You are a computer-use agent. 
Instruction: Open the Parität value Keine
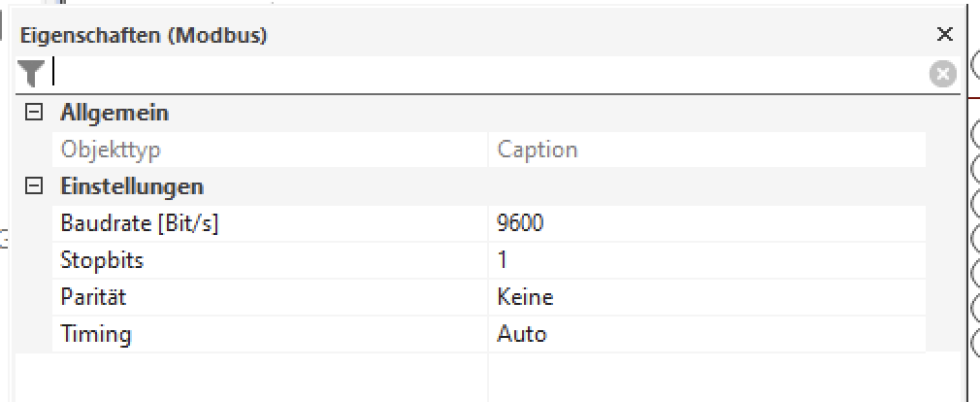[525, 297]
